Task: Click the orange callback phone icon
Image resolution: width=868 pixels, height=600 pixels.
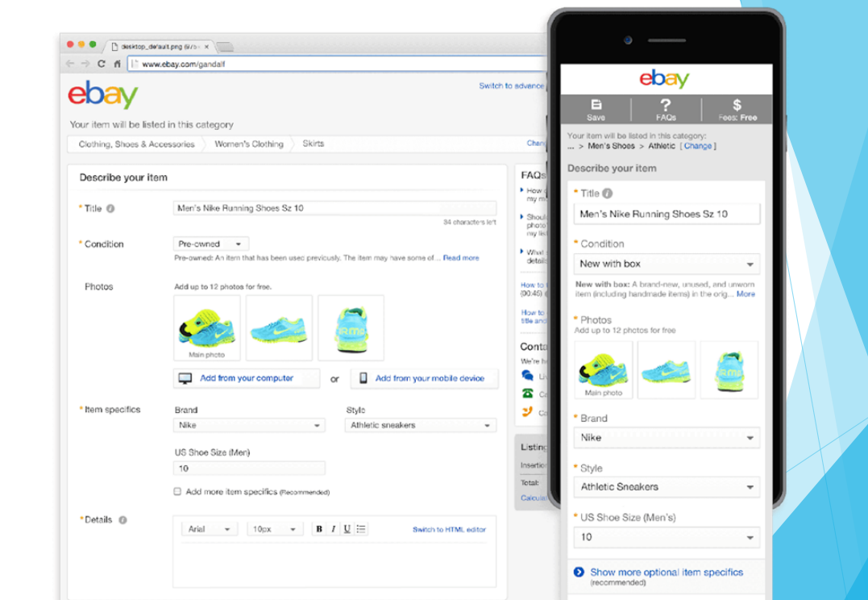Action: click(x=528, y=411)
